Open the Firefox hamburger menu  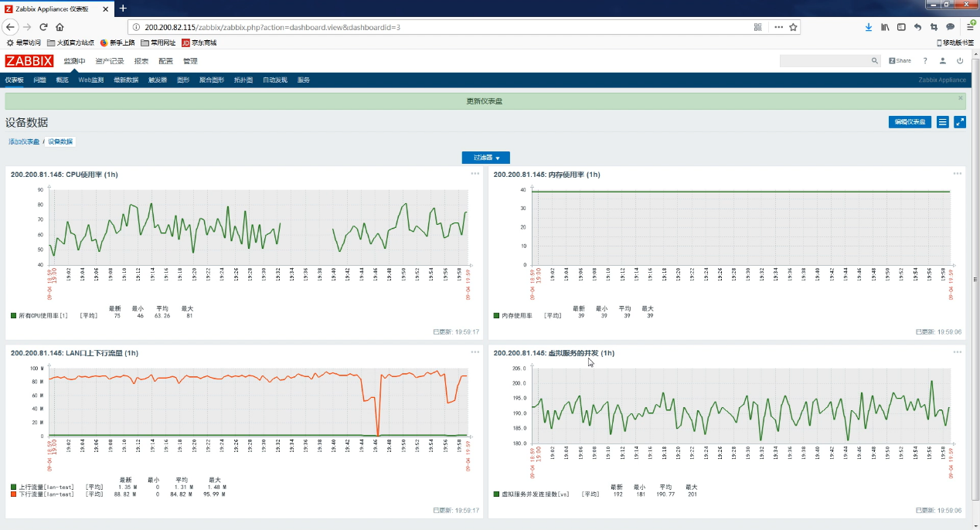[x=970, y=27]
